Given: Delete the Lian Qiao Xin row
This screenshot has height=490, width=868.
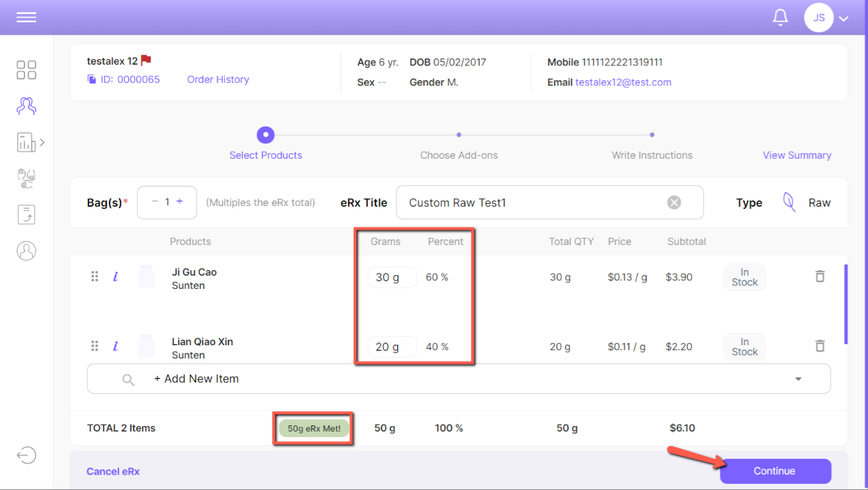Looking at the screenshot, I should [x=820, y=346].
